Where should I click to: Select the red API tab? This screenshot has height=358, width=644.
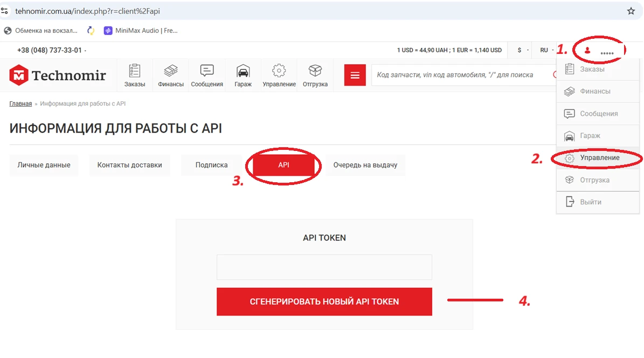pyautogui.click(x=284, y=165)
